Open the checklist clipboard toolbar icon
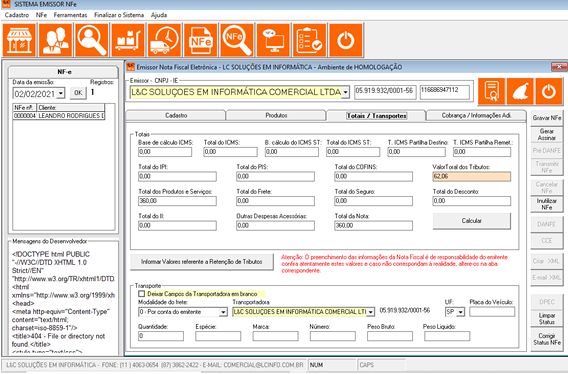The height and width of the screenshot is (374, 568). click(309, 40)
